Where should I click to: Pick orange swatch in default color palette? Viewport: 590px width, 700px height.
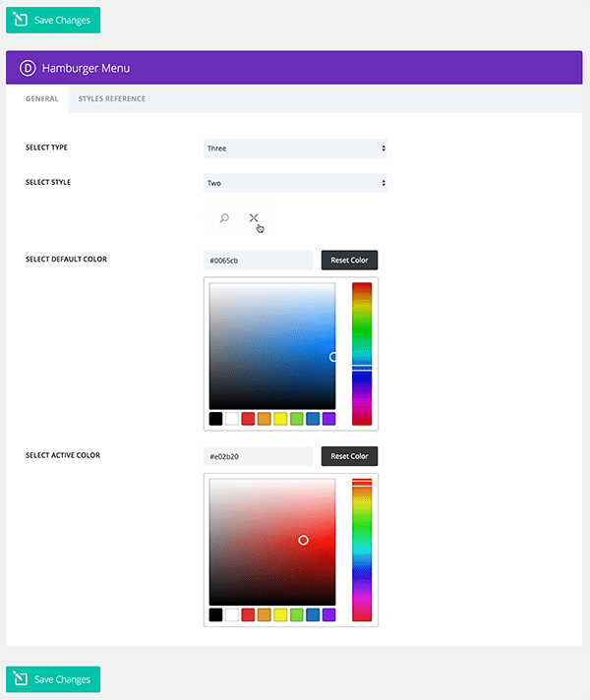click(264, 419)
